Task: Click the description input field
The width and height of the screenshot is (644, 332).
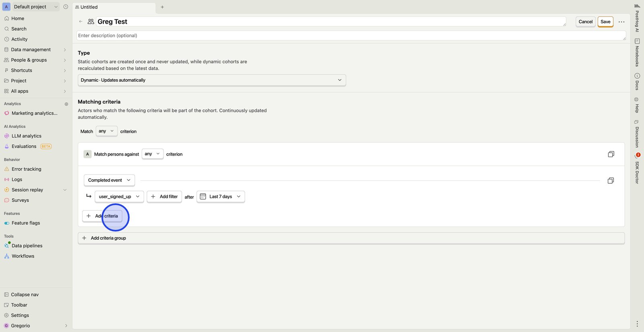Action: 350,35
